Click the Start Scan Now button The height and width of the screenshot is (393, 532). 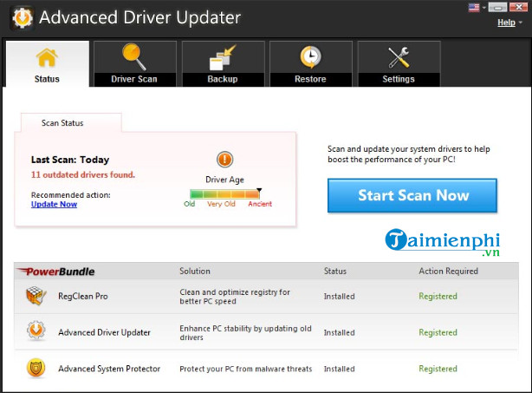412,196
